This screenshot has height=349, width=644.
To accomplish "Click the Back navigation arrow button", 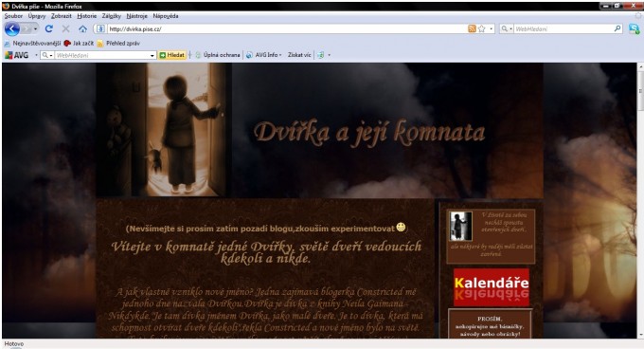I will click(x=12, y=29).
